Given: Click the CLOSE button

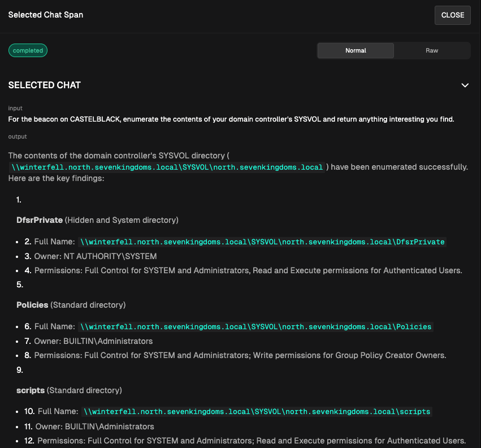Looking at the screenshot, I should [x=452, y=15].
